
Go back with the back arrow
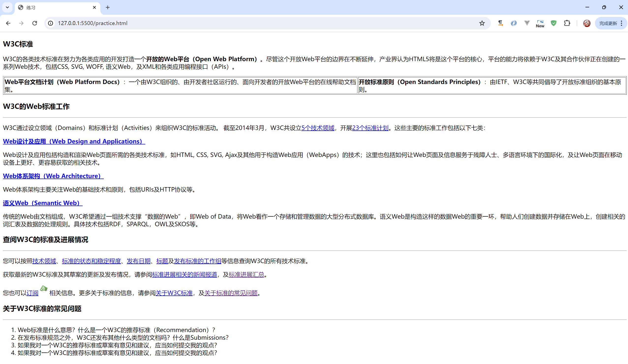click(x=8, y=23)
